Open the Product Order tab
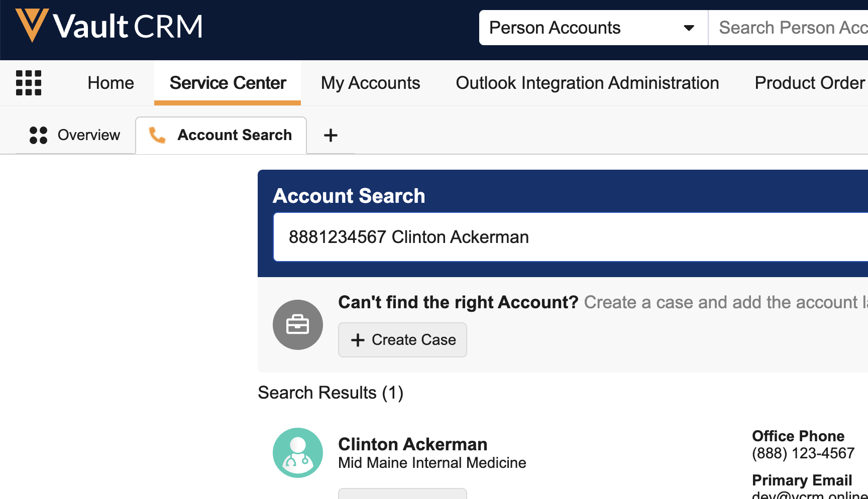 [809, 83]
